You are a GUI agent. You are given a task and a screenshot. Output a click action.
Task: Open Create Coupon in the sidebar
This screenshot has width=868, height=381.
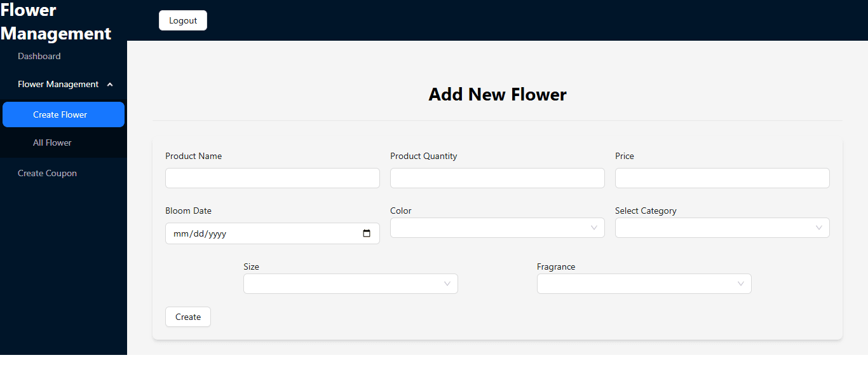pyautogui.click(x=64, y=173)
